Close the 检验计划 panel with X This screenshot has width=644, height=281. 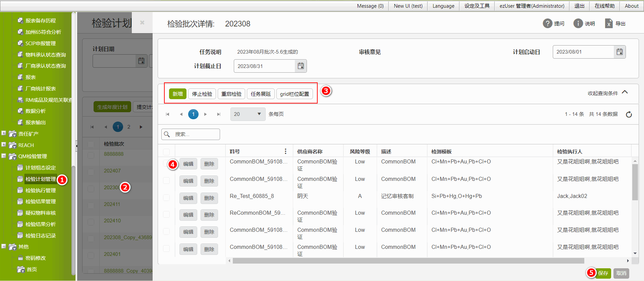142,22
